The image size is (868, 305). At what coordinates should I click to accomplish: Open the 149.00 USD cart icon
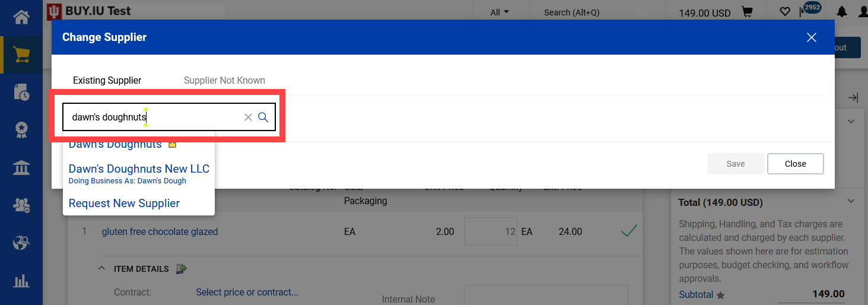tap(747, 12)
